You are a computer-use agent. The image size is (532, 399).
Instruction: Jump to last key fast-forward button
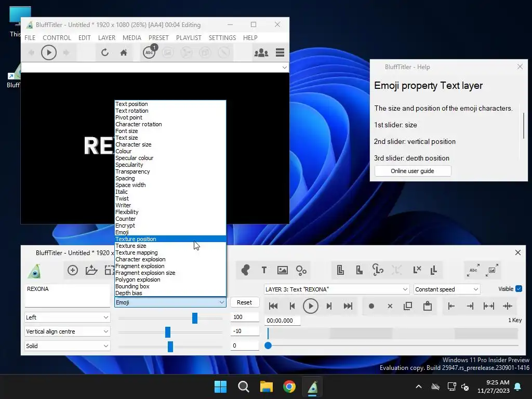[348, 306]
